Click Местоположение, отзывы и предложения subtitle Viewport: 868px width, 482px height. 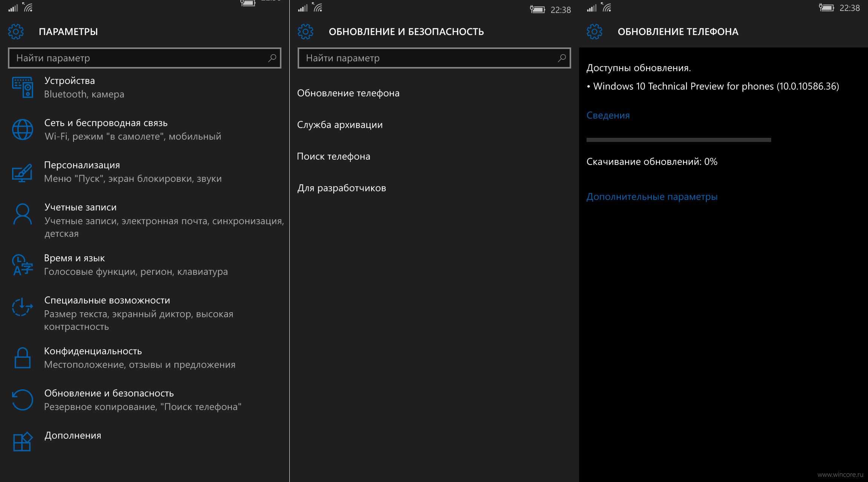click(140, 365)
